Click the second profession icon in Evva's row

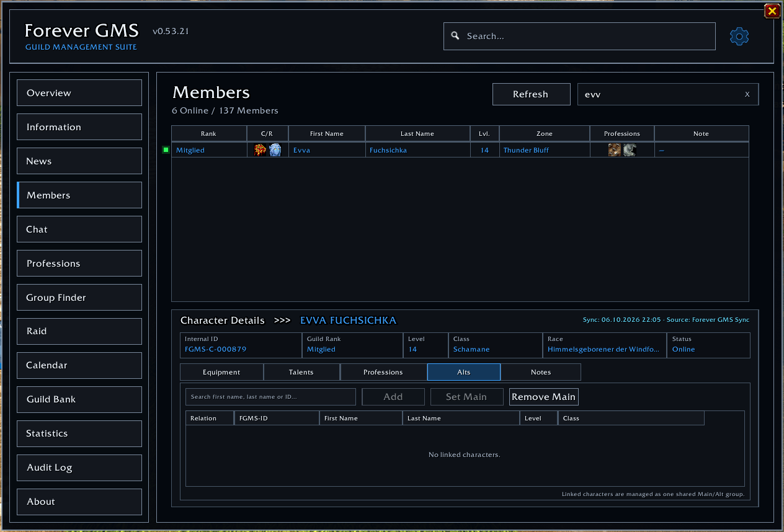click(630, 150)
